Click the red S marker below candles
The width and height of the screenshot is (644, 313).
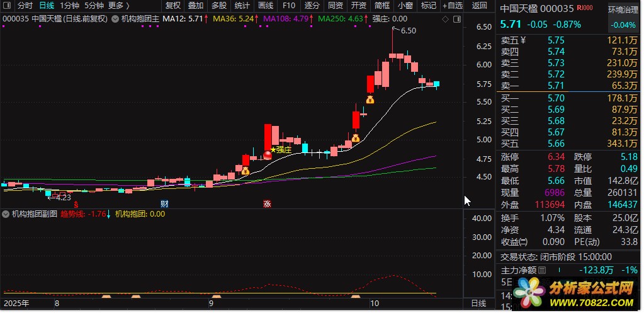click(76, 204)
